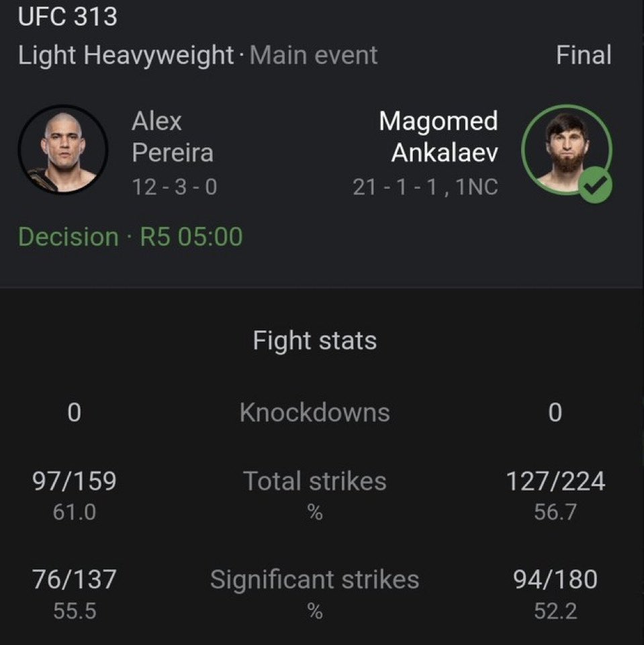This screenshot has height=645, width=644.
Task: Select the Light Heavyweight division label
Action: pos(125,55)
